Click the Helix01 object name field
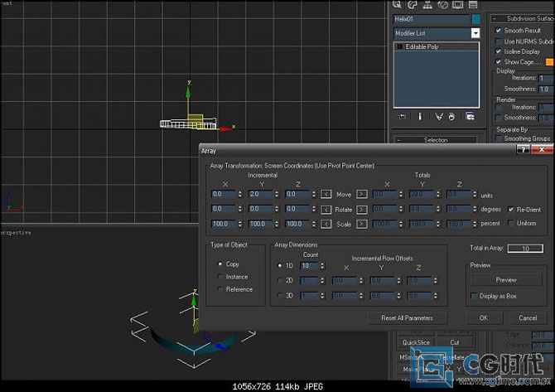Image resolution: width=555 pixels, height=392 pixels. pyautogui.click(x=432, y=19)
